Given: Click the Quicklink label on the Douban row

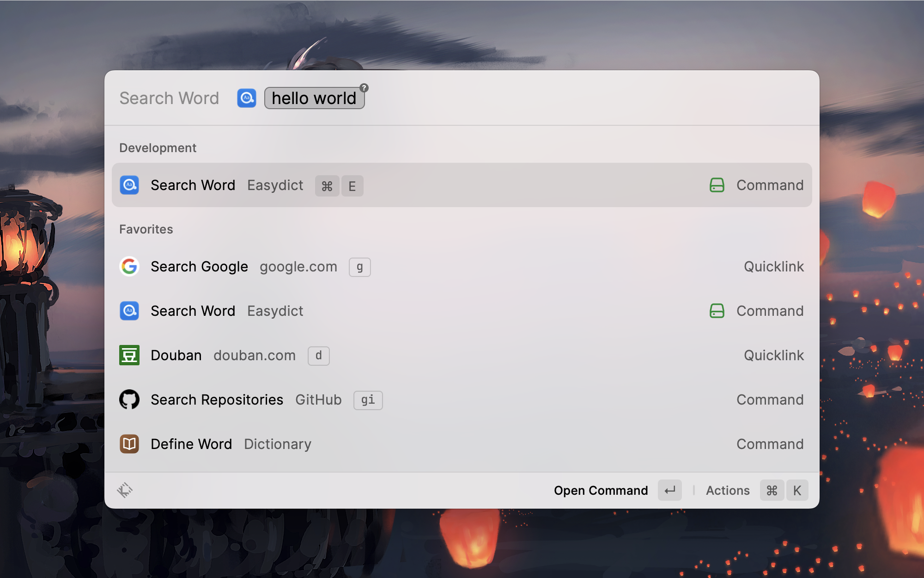Looking at the screenshot, I should pyautogui.click(x=774, y=355).
